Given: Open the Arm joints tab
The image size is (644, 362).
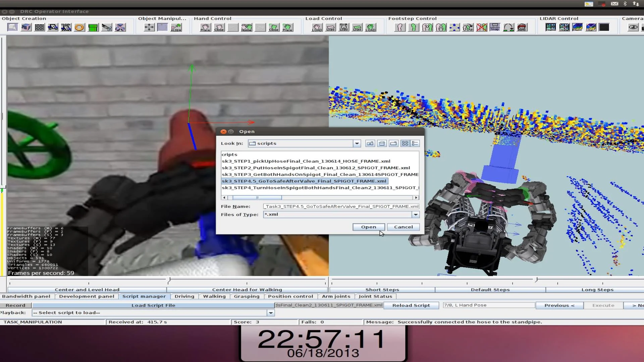Looking at the screenshot, I should pyautogui.click(x=336, y=296).
